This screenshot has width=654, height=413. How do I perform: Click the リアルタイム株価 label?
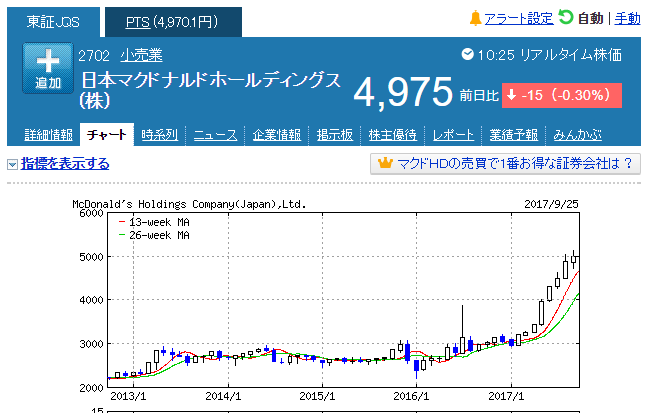coord(571,55)
